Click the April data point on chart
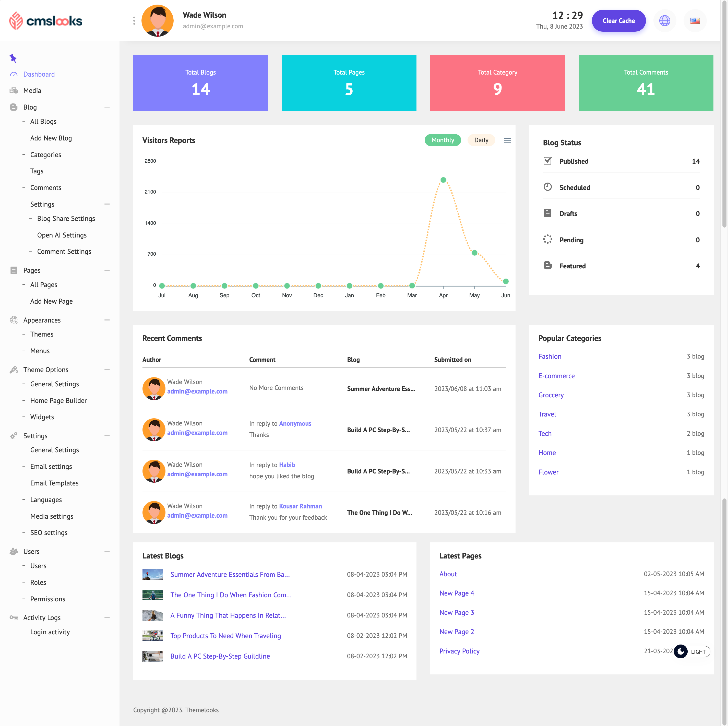 click(x=443, y=180)
